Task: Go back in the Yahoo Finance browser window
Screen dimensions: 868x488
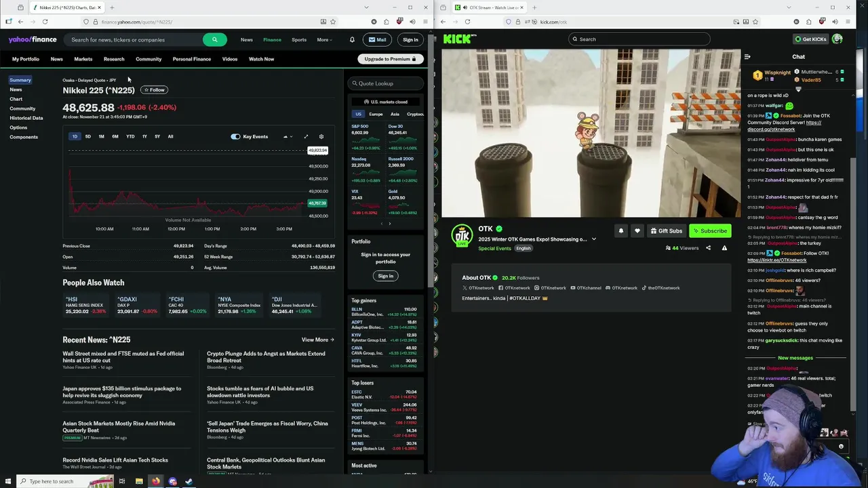Action: (20, 22)
